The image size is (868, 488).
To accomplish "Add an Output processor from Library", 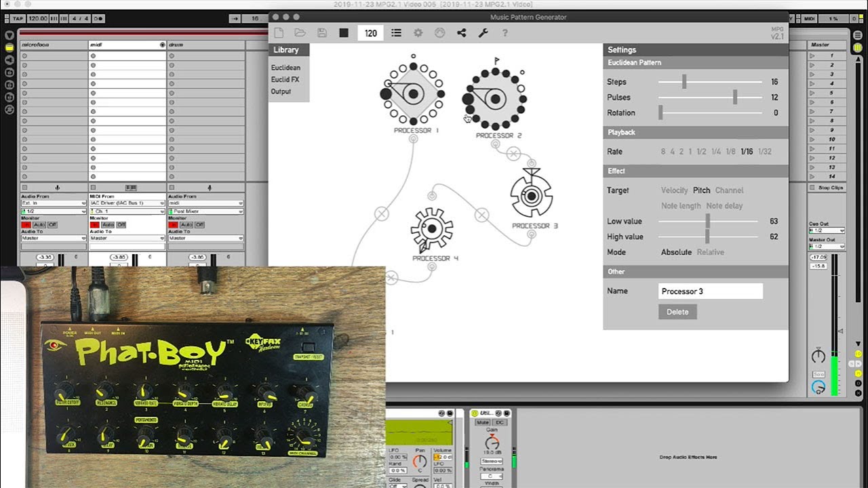I will click(281, 91).
